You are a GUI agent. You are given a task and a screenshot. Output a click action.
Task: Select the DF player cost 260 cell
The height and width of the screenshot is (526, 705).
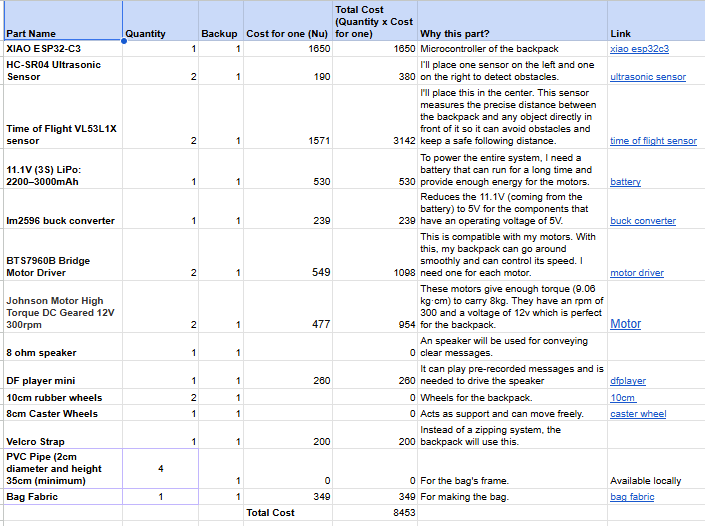click(288, 374)
